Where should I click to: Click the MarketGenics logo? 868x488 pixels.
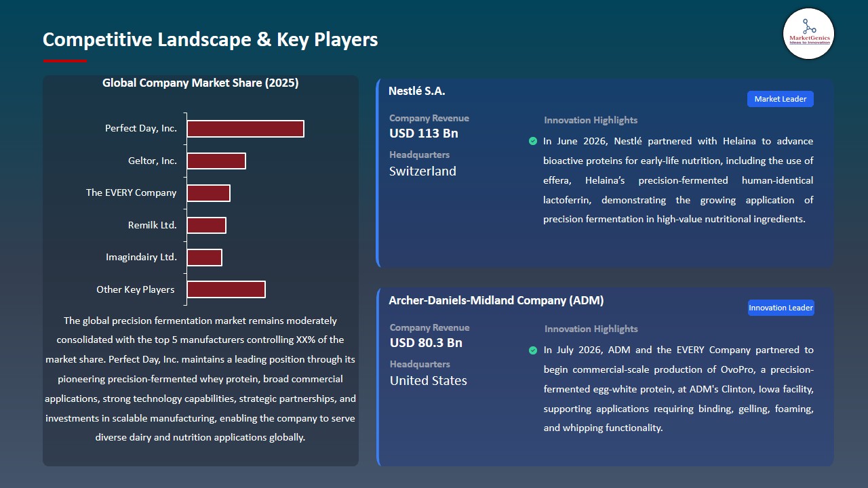pyautogui.click(x=808, y=34)
